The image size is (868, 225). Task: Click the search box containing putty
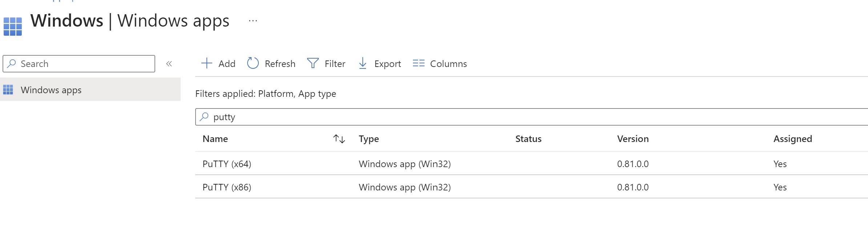coord(531,117)
